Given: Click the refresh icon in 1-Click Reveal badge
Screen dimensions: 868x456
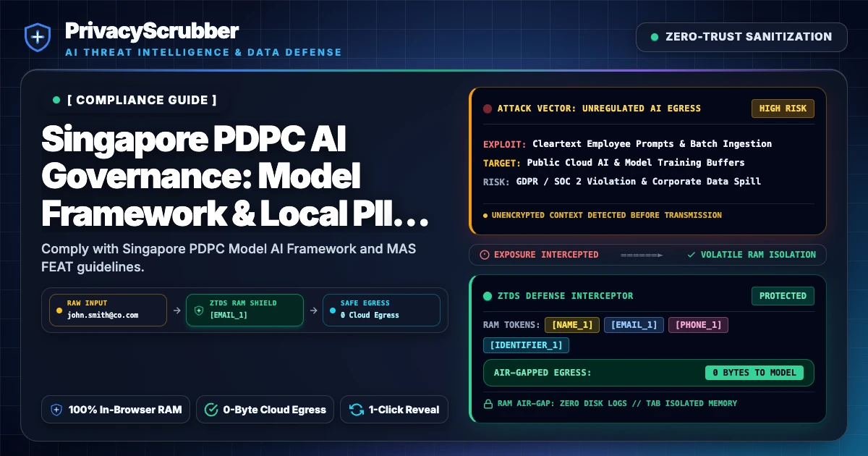Looking at the screenshot, I should pos(357,410).
